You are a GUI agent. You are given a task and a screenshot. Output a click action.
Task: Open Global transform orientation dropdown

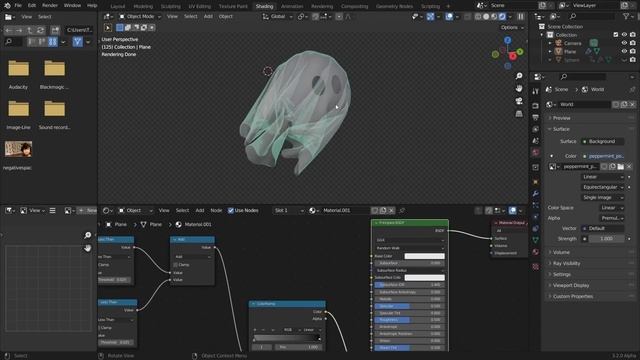point(278,17)
